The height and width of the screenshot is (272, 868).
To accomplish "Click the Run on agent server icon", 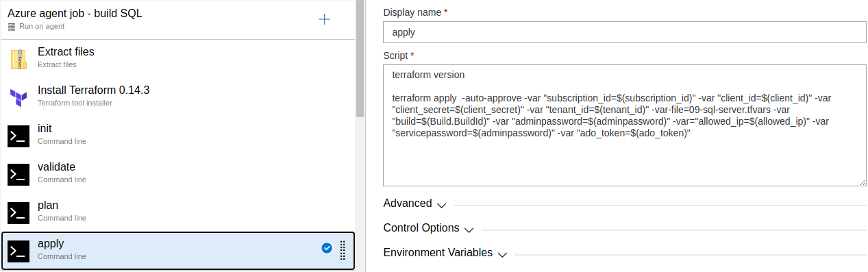I will 12,26.
